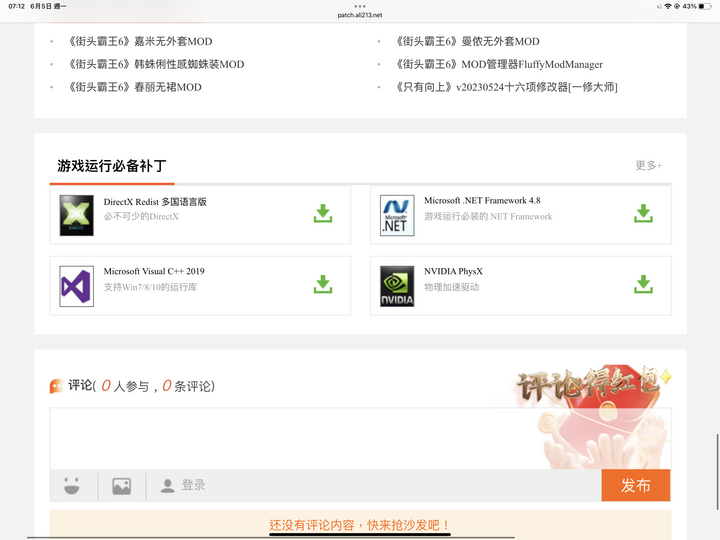Open 只有向上 十六项修改器 link
Image resolution: width=720 pixels, height=540 pixels.
coord(506,87)
